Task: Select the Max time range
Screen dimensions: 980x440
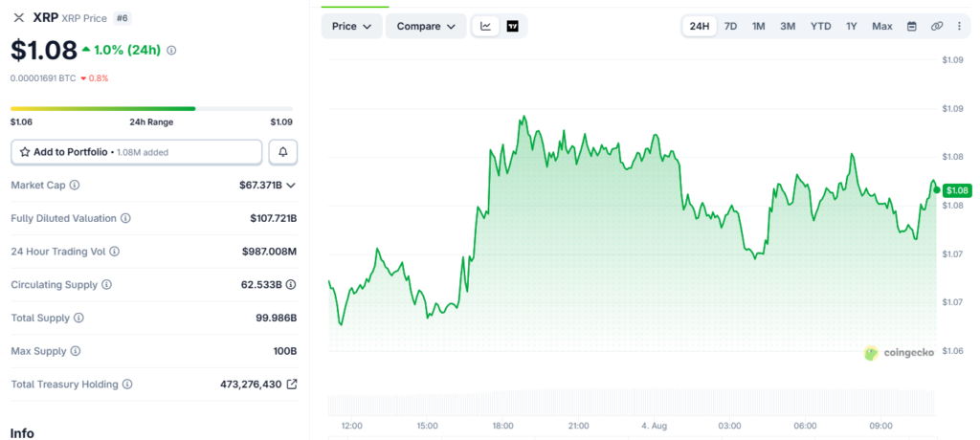Action: click(882, 26)
